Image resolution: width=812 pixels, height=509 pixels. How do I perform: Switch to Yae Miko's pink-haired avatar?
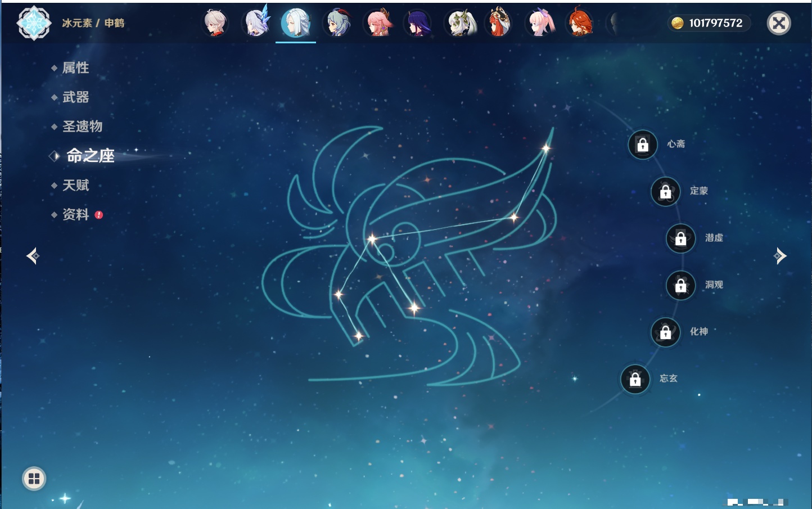tap(377, 24)
